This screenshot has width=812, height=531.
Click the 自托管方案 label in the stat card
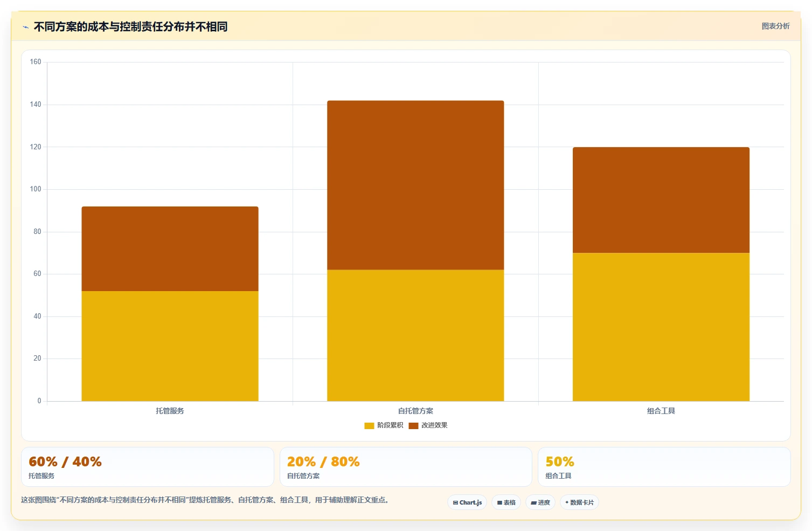(303, 476)
